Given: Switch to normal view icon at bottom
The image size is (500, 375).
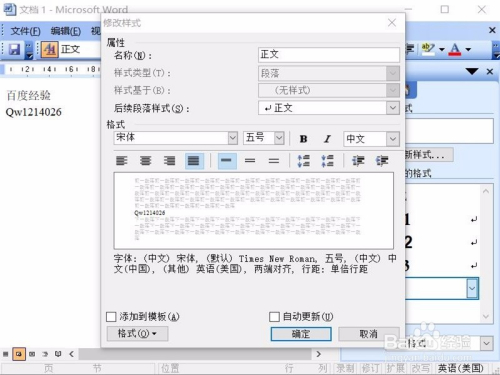Looking at the screenshot, I should tap(6, 354).
